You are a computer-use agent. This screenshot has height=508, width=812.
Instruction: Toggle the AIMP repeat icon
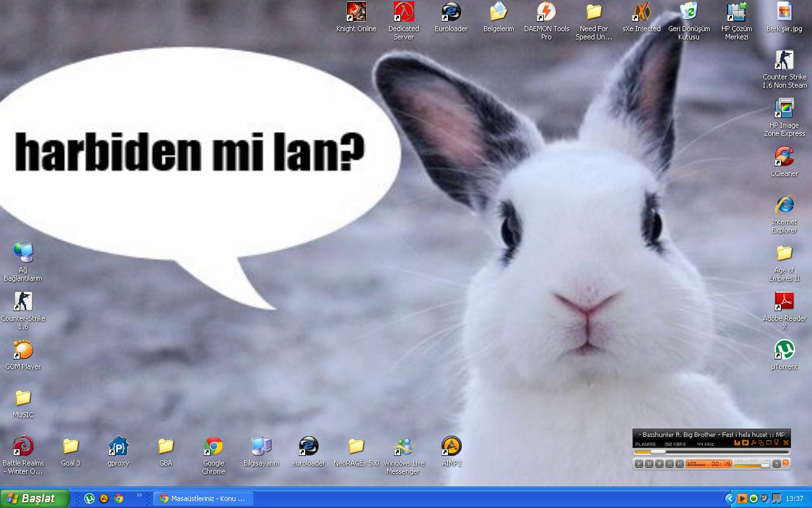(745, 443)
